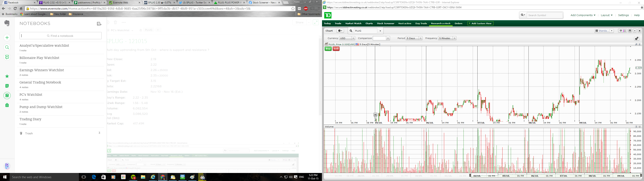Image resolution: width=644 pixels, height=181 pixels.
Task: Open the Market Watch tab
Action: [x=353, y=24]
